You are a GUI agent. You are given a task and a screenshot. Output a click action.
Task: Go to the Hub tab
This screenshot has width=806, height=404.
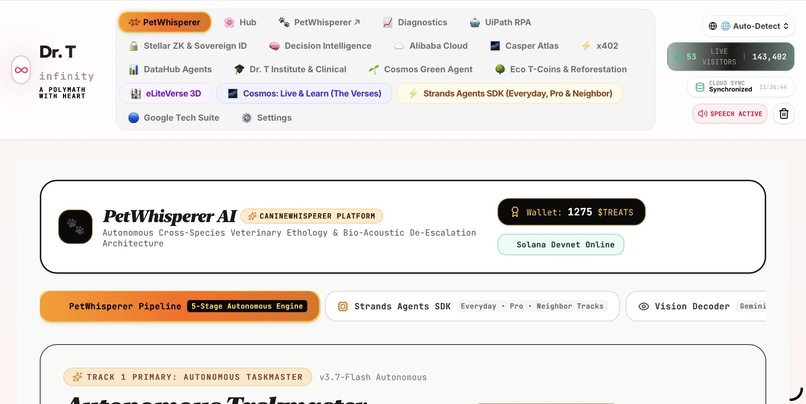(240, 22)
